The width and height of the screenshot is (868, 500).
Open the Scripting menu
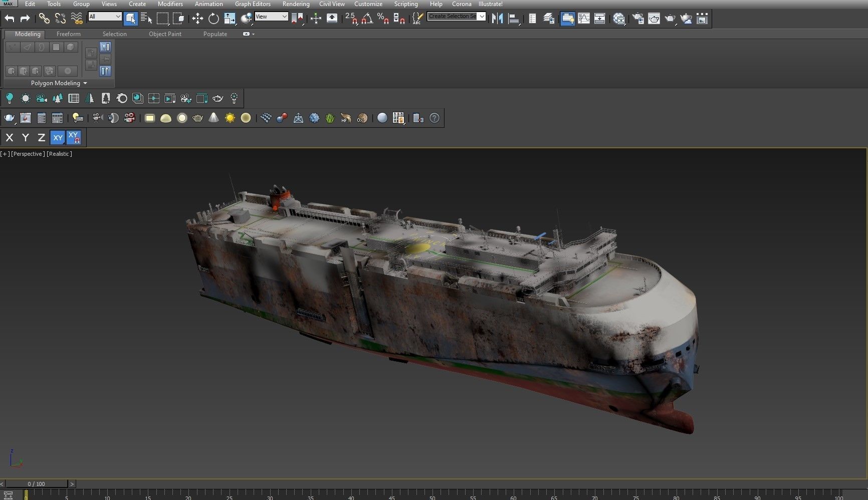click(x=405, y=4)
